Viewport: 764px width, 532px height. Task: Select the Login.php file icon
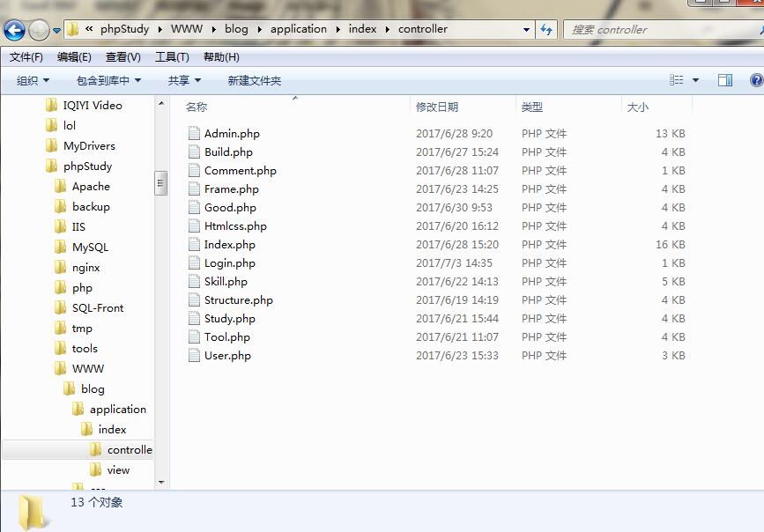pyautogui.click(x=195, y=263)
